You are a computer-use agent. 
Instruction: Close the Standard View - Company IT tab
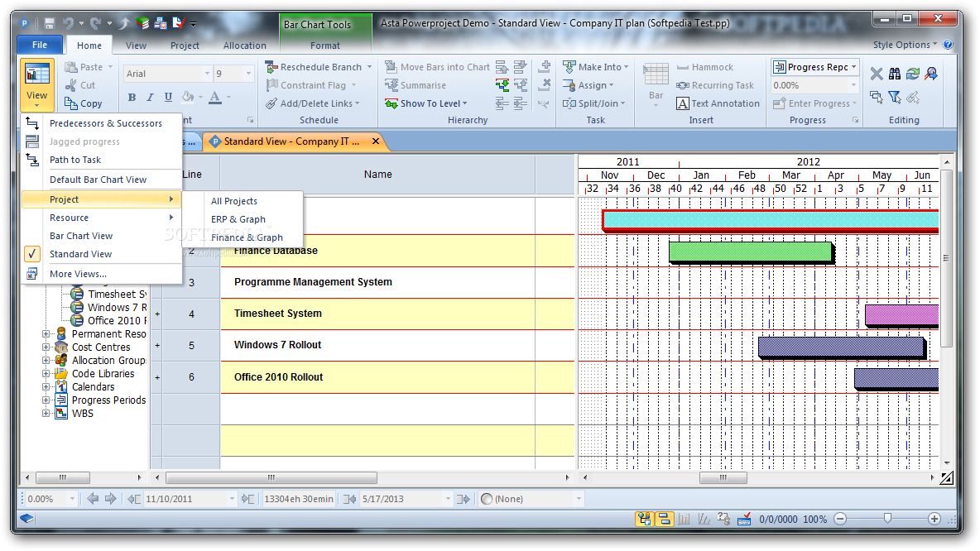pyautogui.click(x=376, y=141)
